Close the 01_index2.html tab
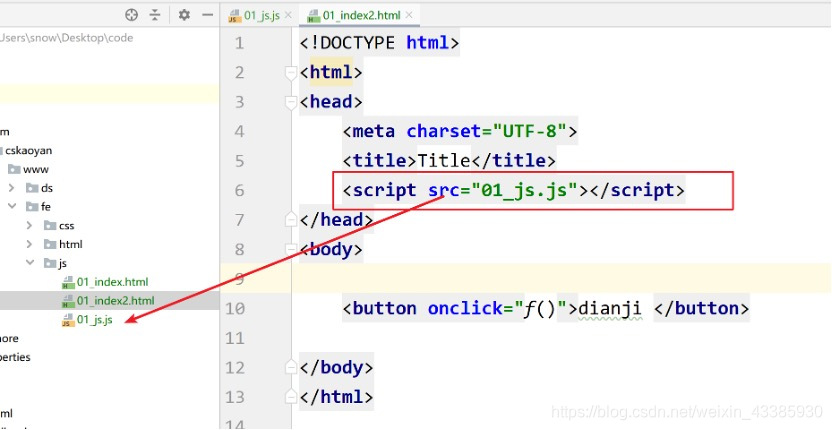The height and width of the screenshot is (430, 832). point(409,15)
